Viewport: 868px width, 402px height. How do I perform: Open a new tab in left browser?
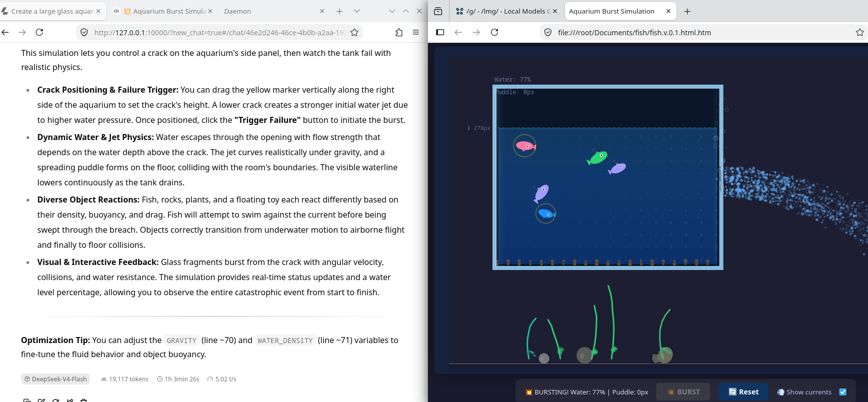(340, 11)
